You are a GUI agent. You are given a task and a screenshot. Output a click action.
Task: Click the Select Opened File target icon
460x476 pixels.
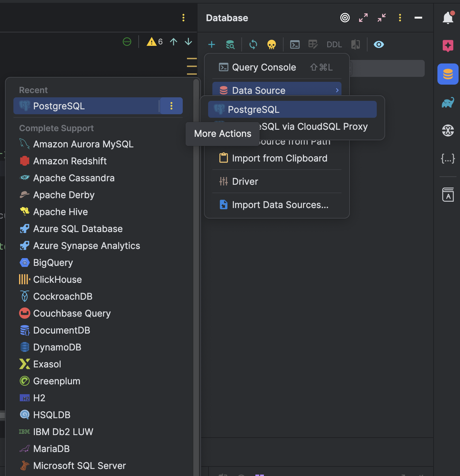coord(345,18)
